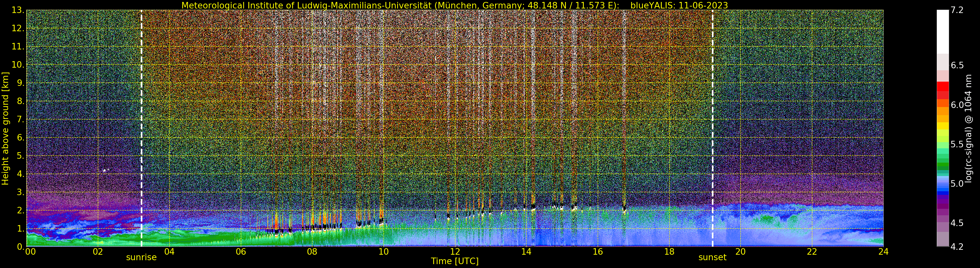980x268 pixels.
Task: Click colorbar value 4.2
Action: point(957,247)
